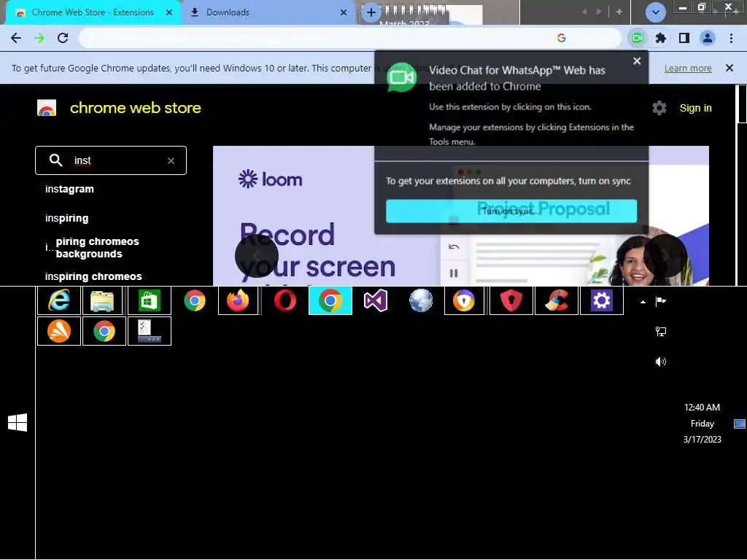This screenshot has height=560, width=747.
Task: Open the volume speaker tray icon
Action: tap(661, 362)
